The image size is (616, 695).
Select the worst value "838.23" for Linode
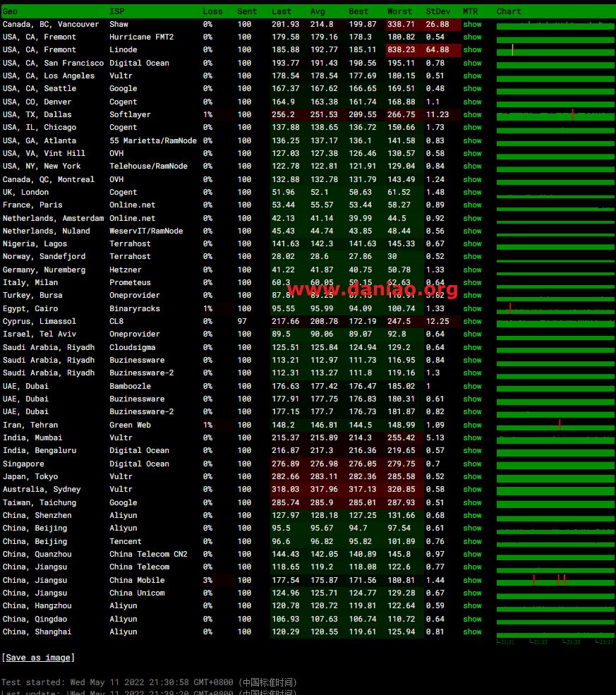[401, 49]
